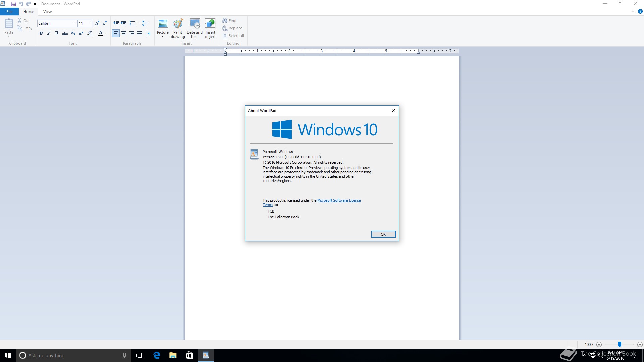Toggle bold formatting
The image size is (644, 362).
[x=41, y=33]
